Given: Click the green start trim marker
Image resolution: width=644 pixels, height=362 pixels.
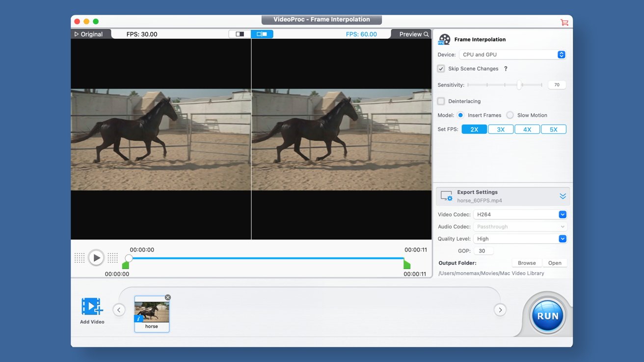Looking at the screenshot, I should [x=126, y=265].
